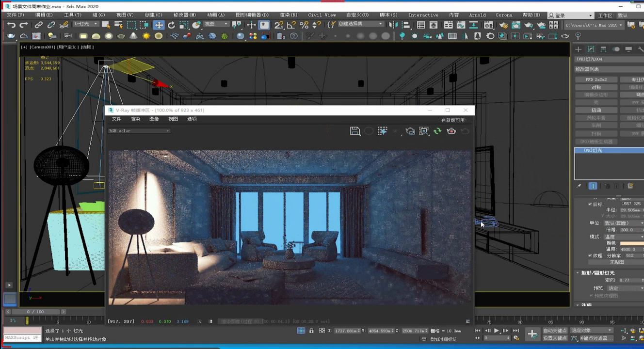Open the 选项 menu in V-Ray frame buffer
Viewport: 644px width, 349px height.
point(192,119)
